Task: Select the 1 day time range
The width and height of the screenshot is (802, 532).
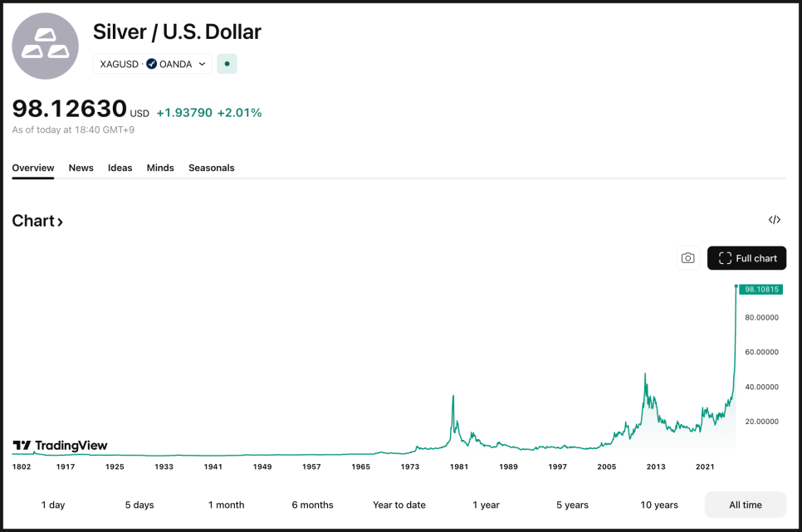Action: [53, 505]
